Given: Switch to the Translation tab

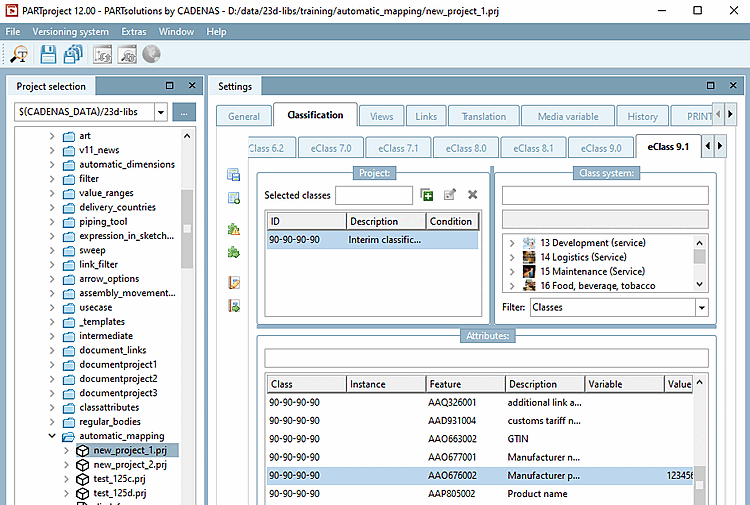Looking at the screenshot, I should 483,116.
